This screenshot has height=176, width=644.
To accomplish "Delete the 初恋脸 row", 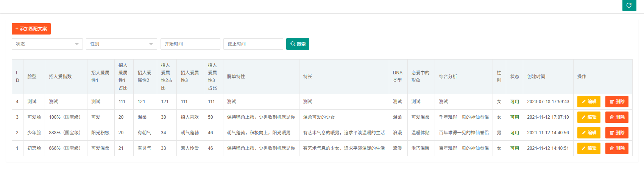I will (617, 148).
